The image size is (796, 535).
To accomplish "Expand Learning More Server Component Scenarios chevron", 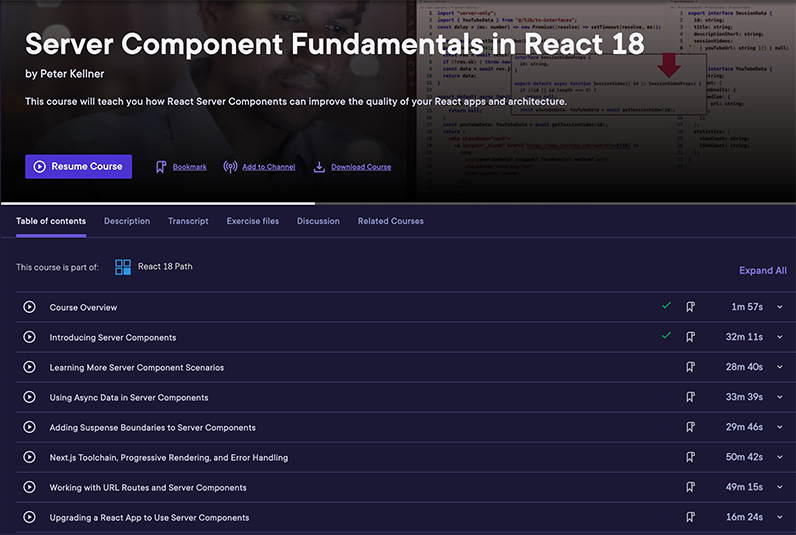I will coord(780,367).
